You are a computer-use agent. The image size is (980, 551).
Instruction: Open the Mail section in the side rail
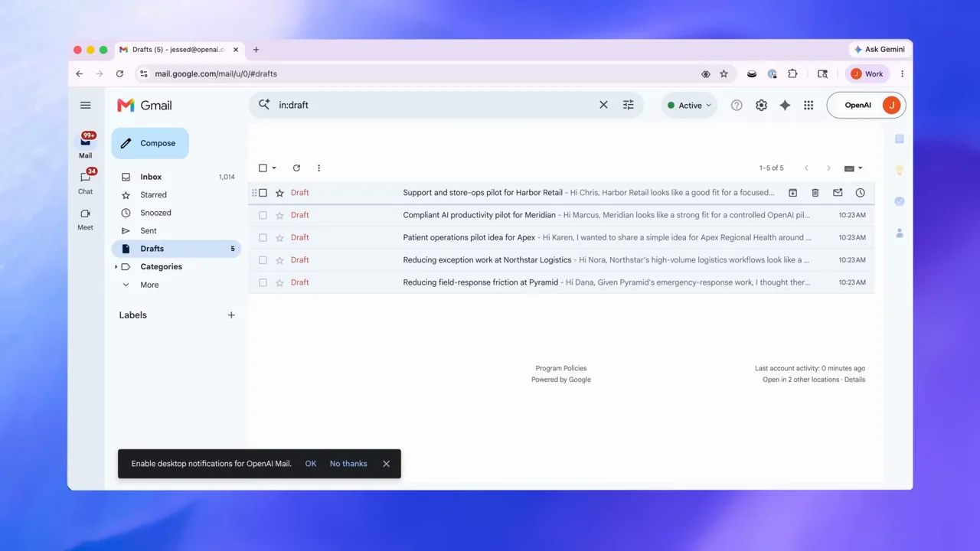pos(85,145)
